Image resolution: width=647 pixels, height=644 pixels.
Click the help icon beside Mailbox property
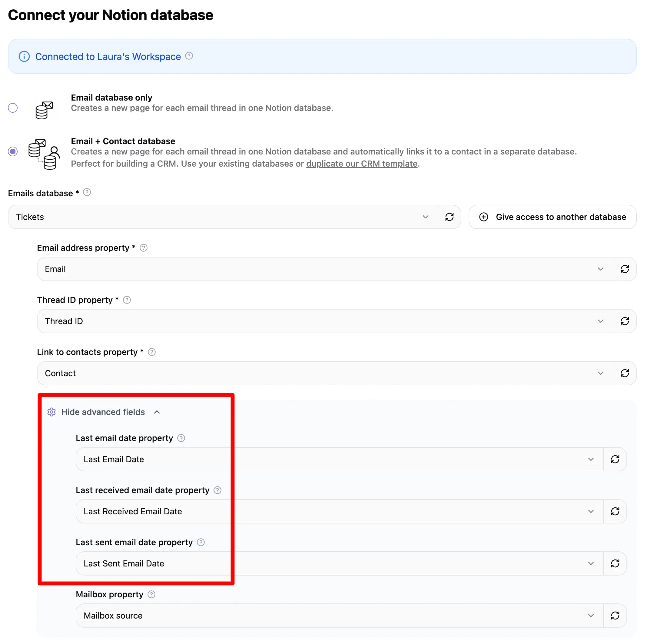151,594
